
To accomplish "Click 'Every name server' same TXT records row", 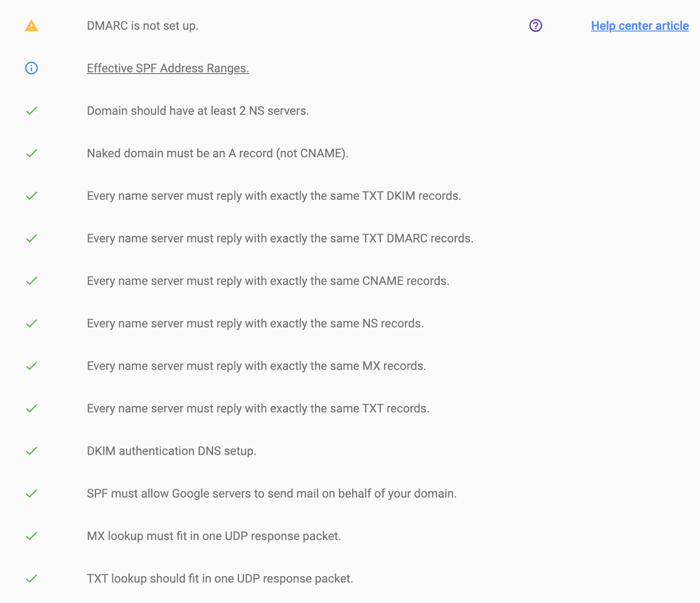I will tap(258, 408).
